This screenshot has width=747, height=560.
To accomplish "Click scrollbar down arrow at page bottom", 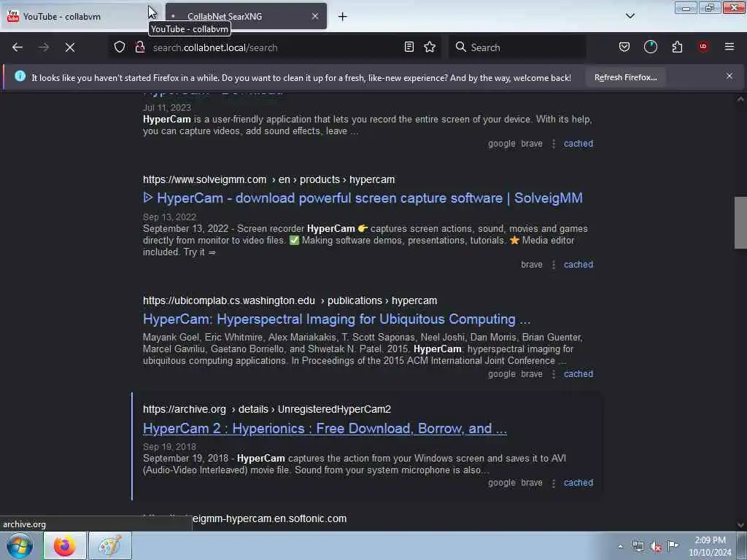I will [740, 525].
